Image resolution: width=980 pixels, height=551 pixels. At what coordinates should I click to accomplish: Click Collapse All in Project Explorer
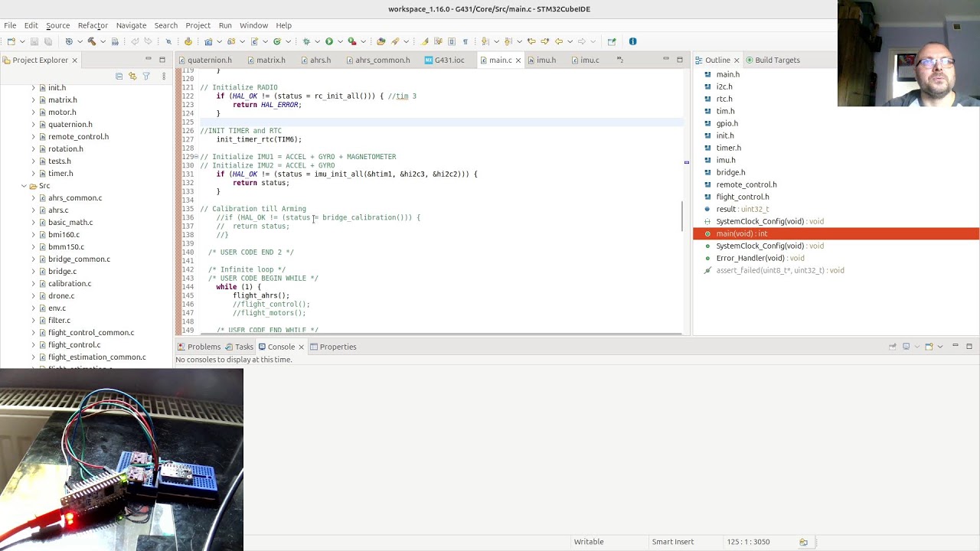[119, 77]
